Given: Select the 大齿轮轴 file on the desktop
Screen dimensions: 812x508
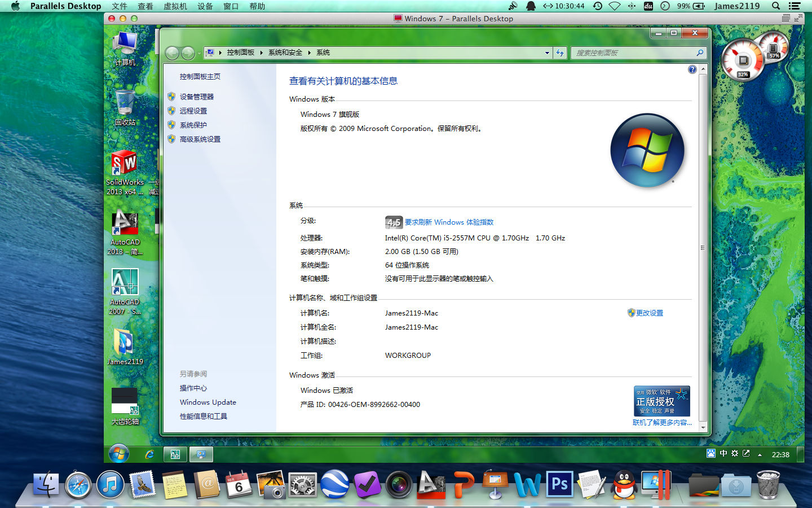Looking at the screenshot, I should pyautogui.click(x=125, y=406).
